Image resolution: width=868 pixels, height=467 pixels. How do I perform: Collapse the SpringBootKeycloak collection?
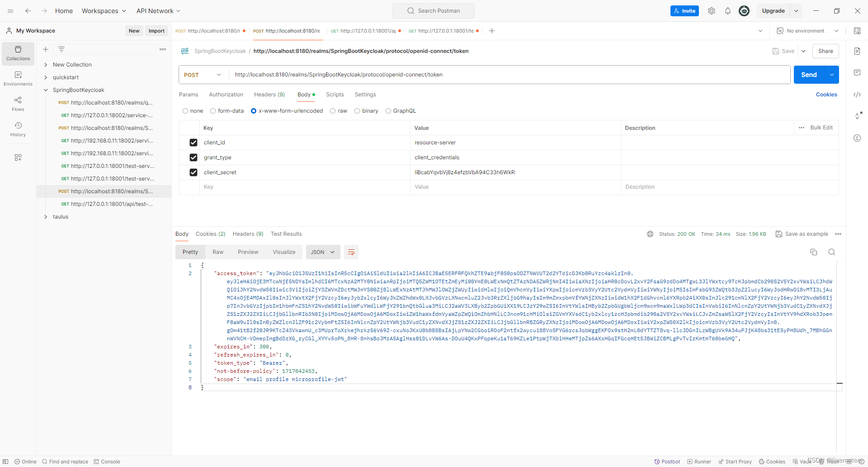(x=45, y=90)
